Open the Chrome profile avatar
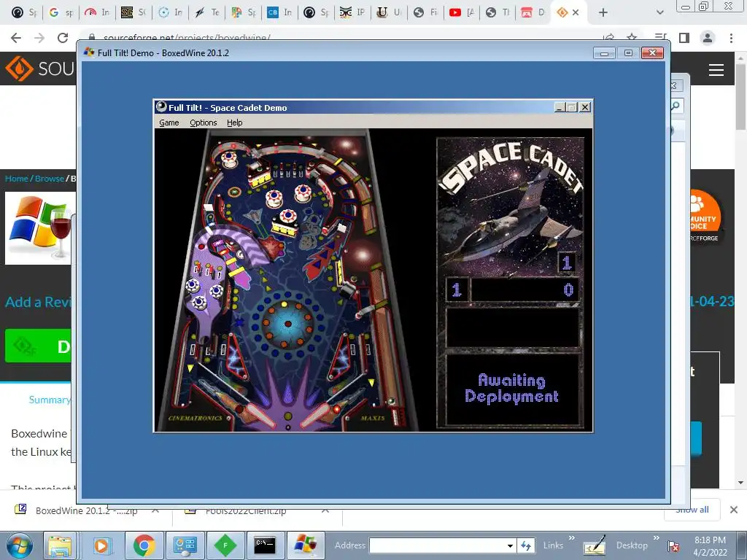This screenshot has width=747, height=560. 708,38
